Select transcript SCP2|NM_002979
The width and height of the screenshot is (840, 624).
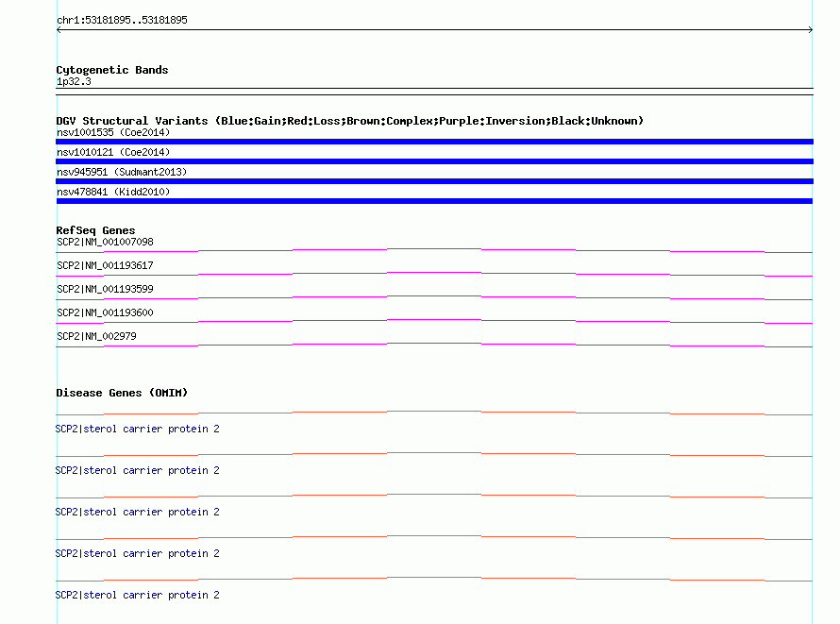(x=96, y=336)
